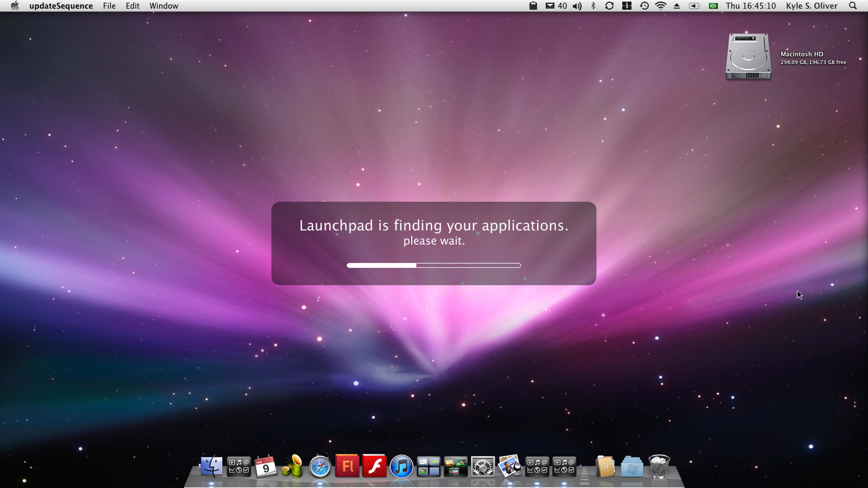
Task: Click the Launchpad progress bar
Action: [434, 265]
